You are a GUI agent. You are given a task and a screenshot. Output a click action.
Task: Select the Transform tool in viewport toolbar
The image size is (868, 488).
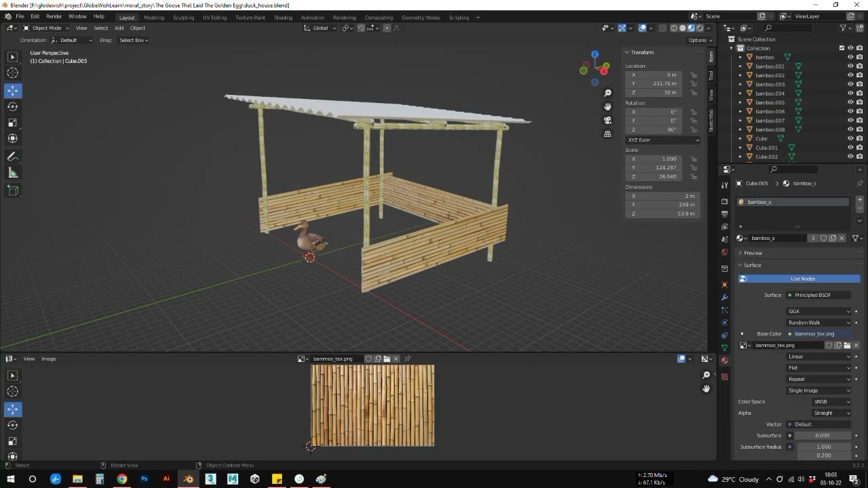pos(13,138)
